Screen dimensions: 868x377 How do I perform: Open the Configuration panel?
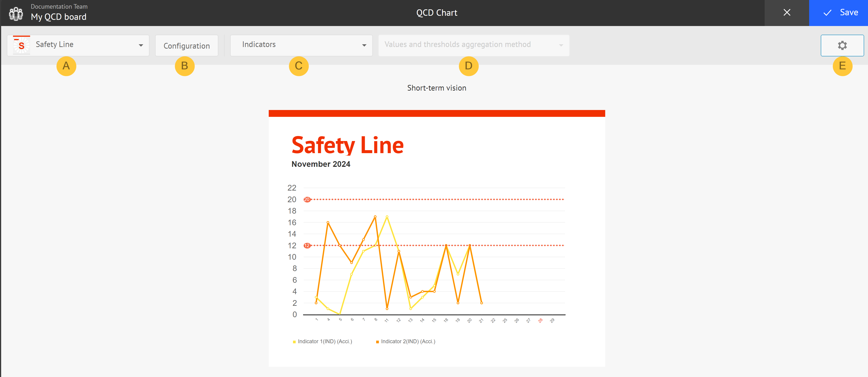[186, 45]
